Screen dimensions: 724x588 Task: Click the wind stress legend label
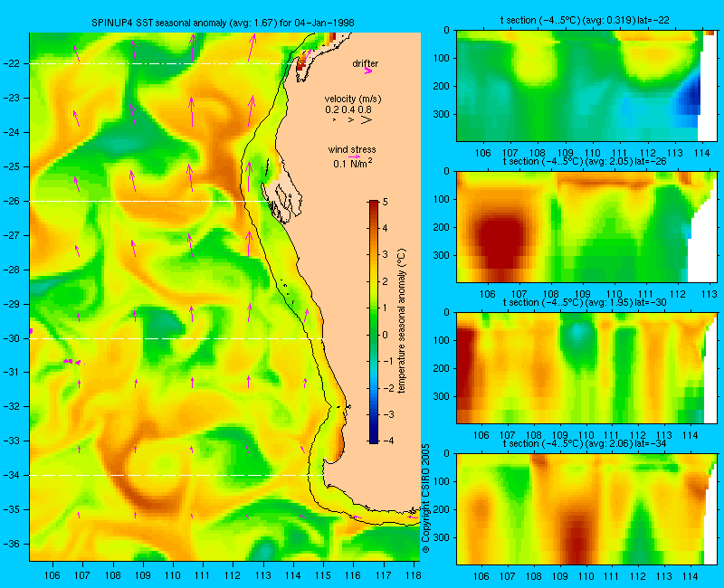coord(352,149)
